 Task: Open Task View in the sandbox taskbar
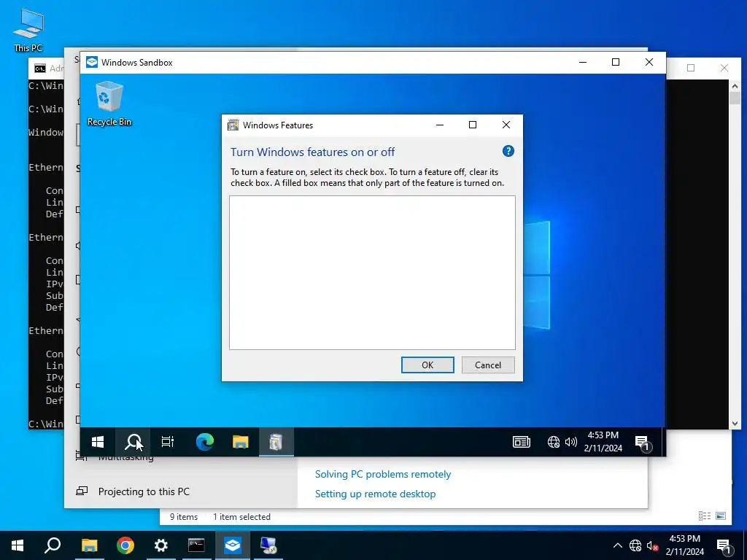pyautogui.click(x=168, y=442)
